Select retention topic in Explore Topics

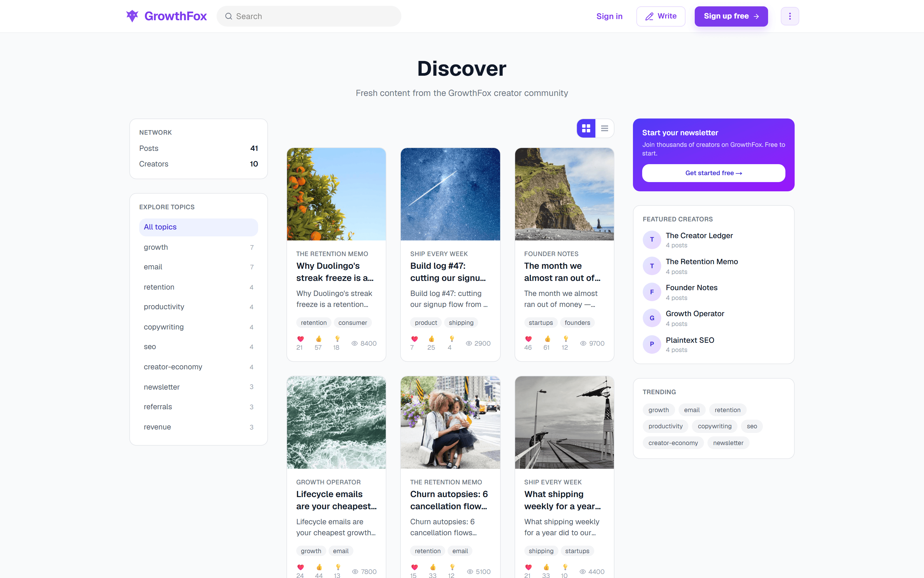click(x=199, y=287)
